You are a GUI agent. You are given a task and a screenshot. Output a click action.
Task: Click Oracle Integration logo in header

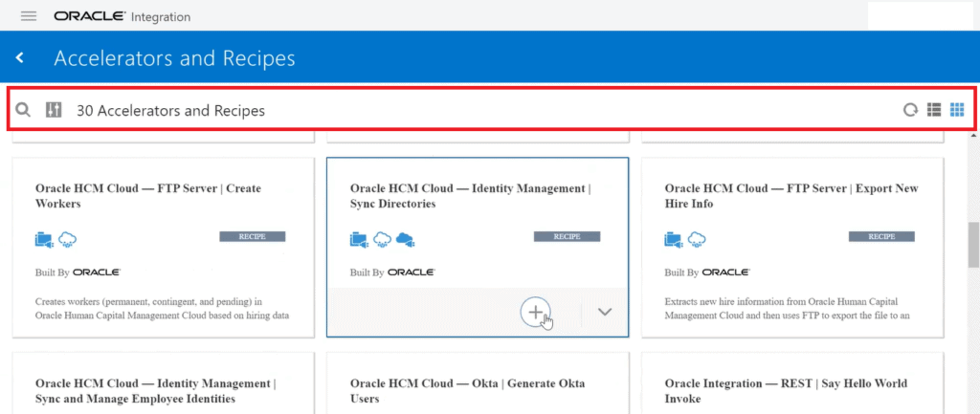tap(122, 16)
